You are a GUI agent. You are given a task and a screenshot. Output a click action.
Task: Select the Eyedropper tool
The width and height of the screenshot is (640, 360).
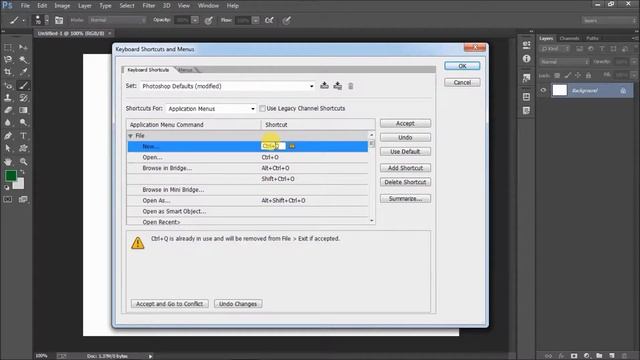tap(23, 72)
